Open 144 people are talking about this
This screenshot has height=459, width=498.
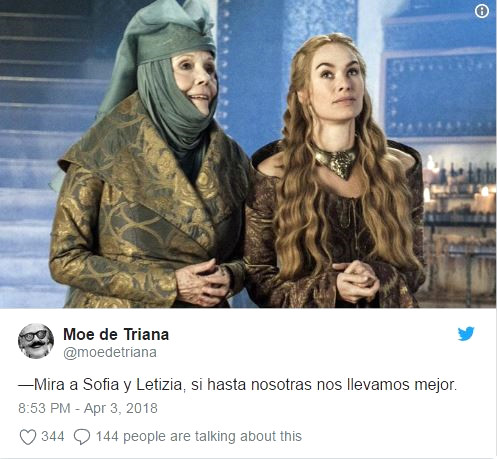click(199, 436)
